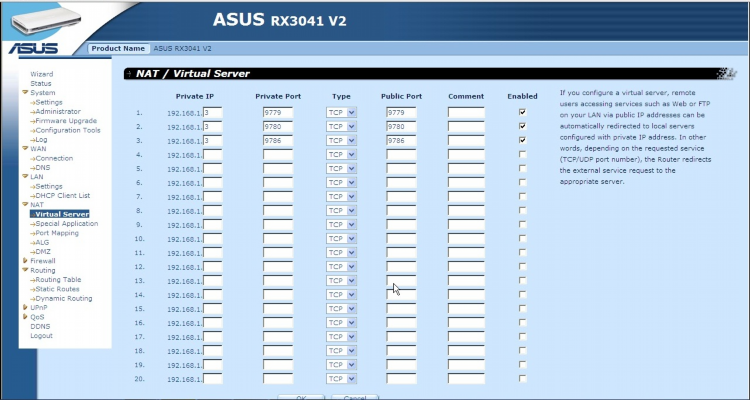The width and height of the screenshot is (750, 400).
Task: Collapse the Routing menu section
Action: pyautogui.click(x=25, y=270)
